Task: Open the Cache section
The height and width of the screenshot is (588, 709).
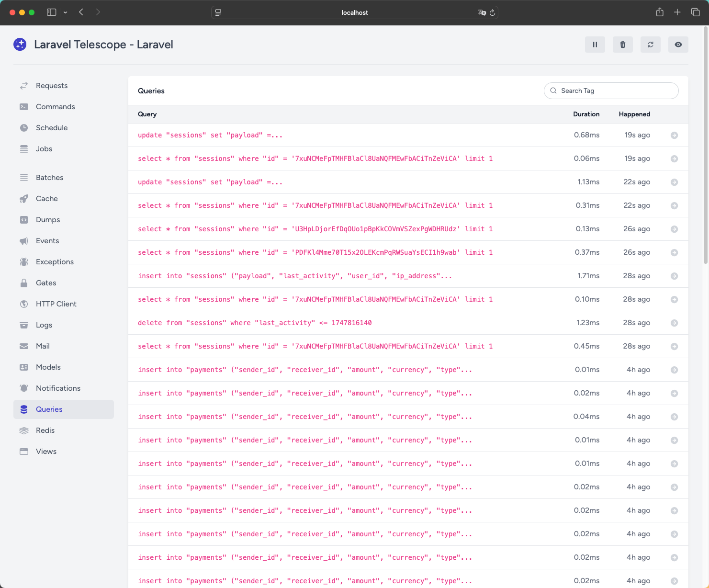Action: tap(64, 199)
